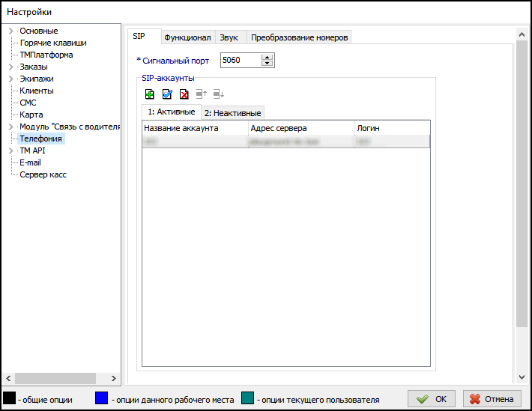Sort by Название аккаунта column header
The width and height of the screenshot is (532, 411).
point(195,128)
